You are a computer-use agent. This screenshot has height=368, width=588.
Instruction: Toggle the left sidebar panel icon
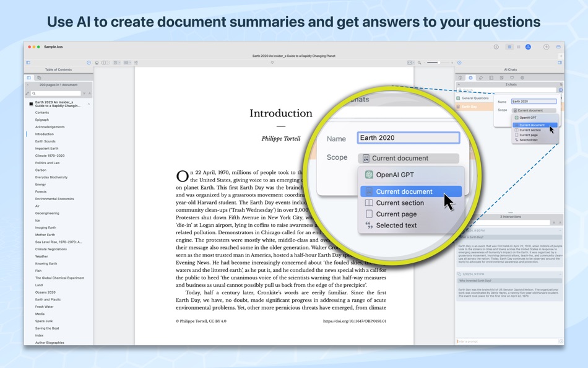pyautogui.click(x=28, y=63)
